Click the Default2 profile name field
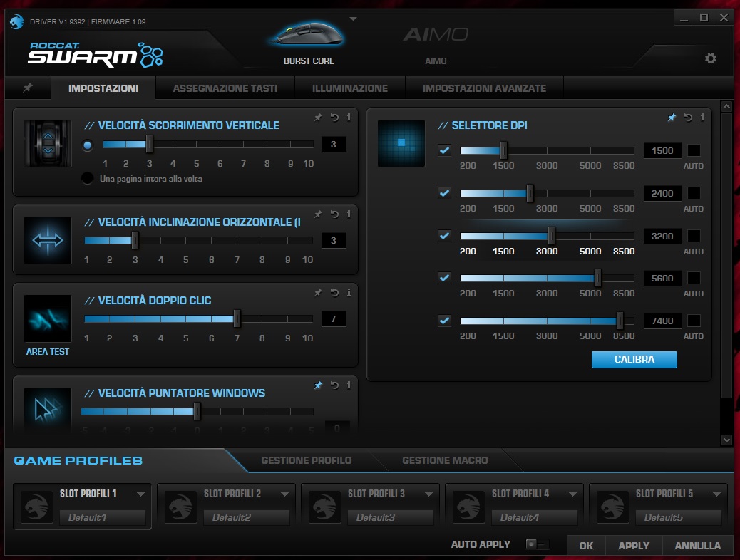 click(247, 517)
